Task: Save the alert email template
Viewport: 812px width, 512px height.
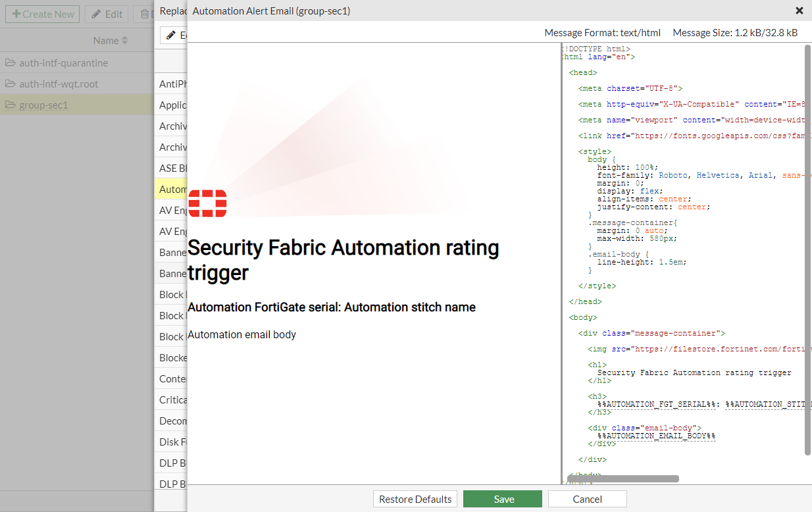Action: (503, 499)
